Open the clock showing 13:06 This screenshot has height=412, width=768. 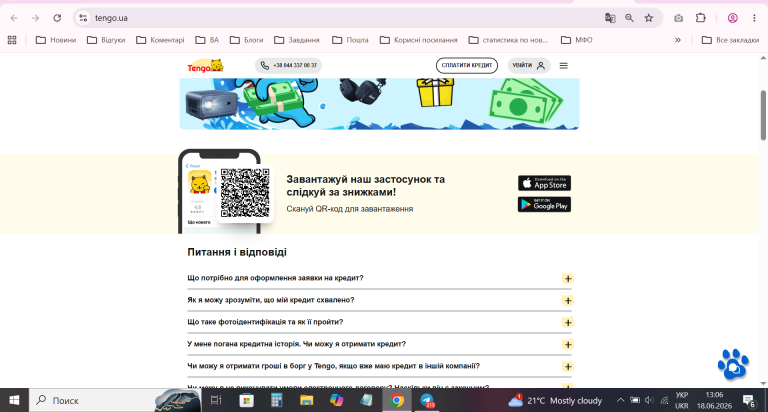(714, 400)
